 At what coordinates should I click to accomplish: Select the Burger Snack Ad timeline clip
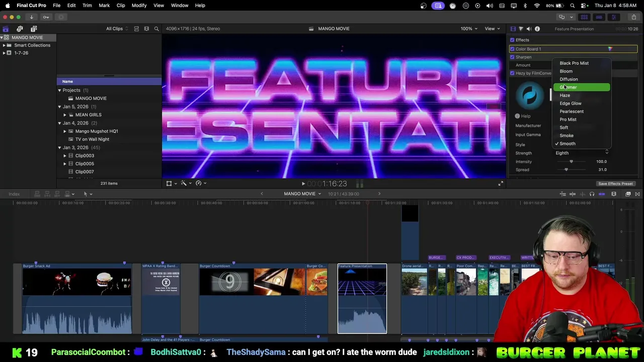[x=76, y=299]
